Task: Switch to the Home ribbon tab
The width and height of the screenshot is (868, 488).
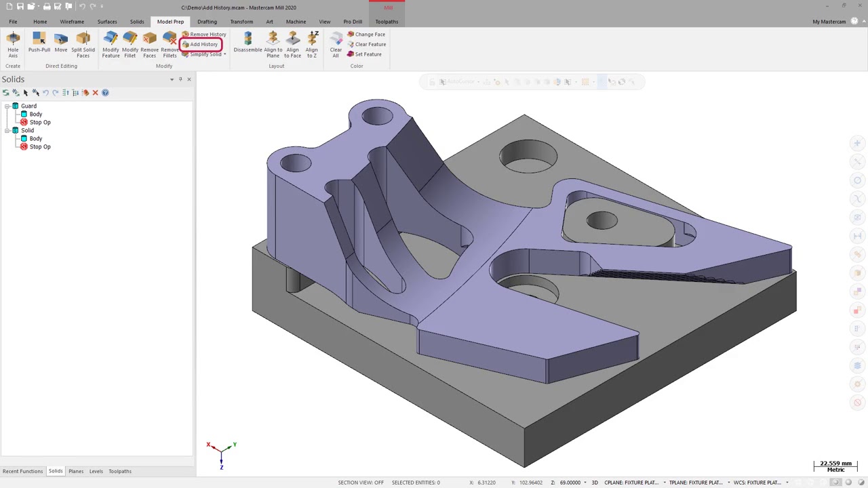Action: click(40, 22)
